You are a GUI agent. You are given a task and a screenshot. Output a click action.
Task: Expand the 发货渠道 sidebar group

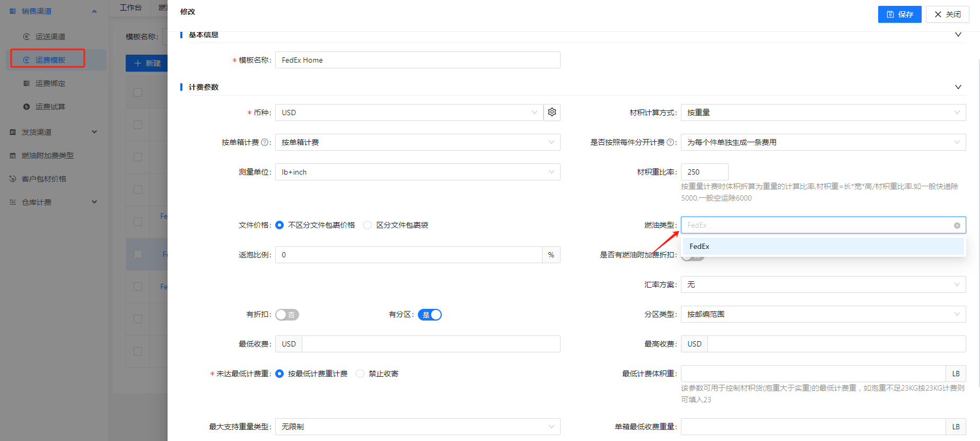coord(94,132)
